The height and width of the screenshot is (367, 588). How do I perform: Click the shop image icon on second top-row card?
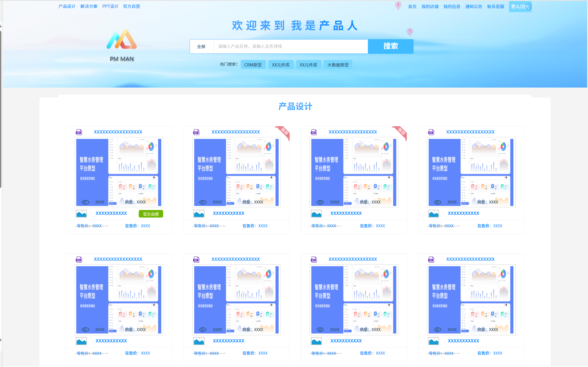[x=199, y=214]
